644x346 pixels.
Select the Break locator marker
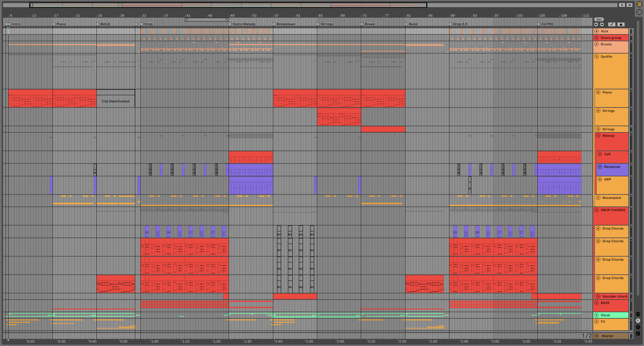(368, 24)
